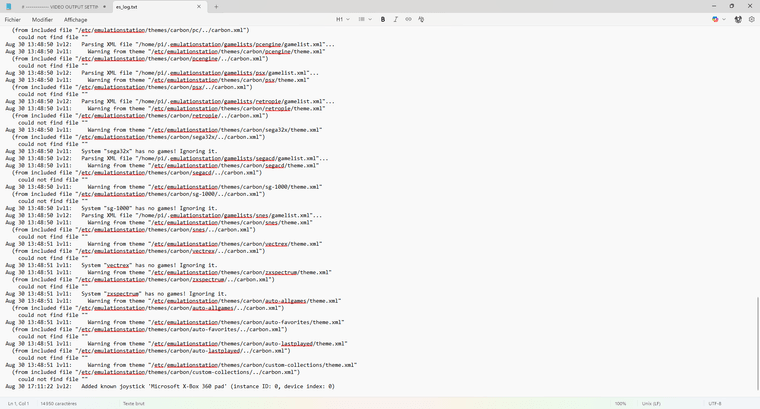The height and width of the screenshot is (409, 760).
Task: Click the Notepad app icon in title bar
Action: pyautogui.click(x=8, y=7)
